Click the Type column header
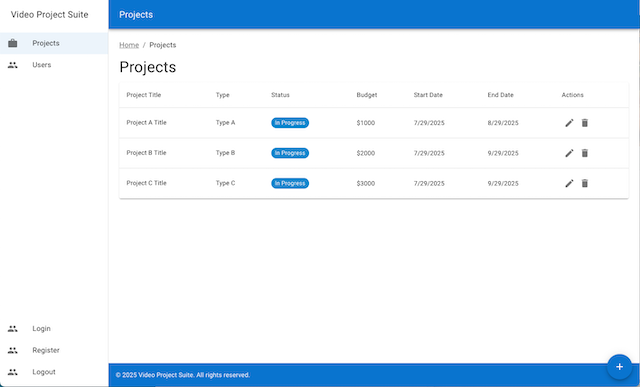The height and width of the screenshot is (387, 640). (x=222, y=95)
